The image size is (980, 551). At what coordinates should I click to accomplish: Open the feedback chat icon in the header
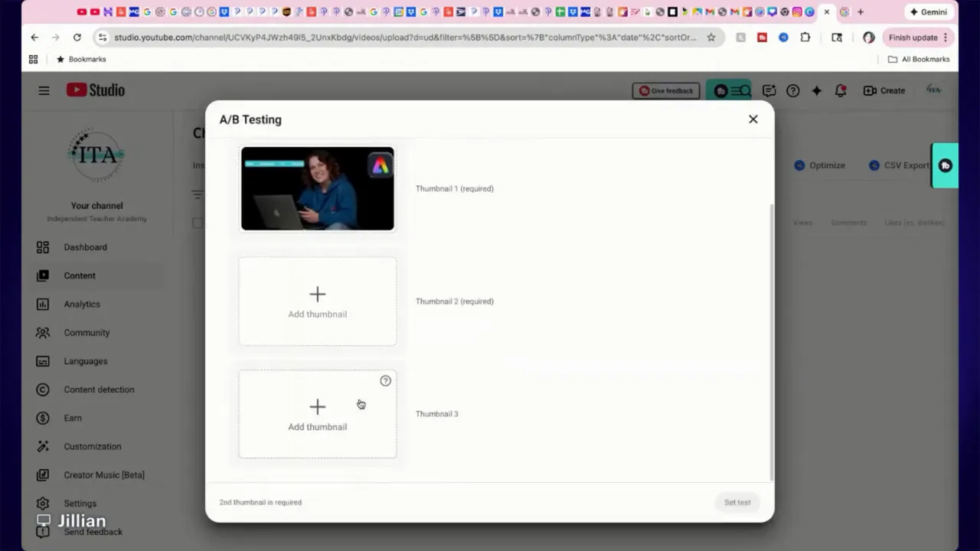(x=769, y=90)
